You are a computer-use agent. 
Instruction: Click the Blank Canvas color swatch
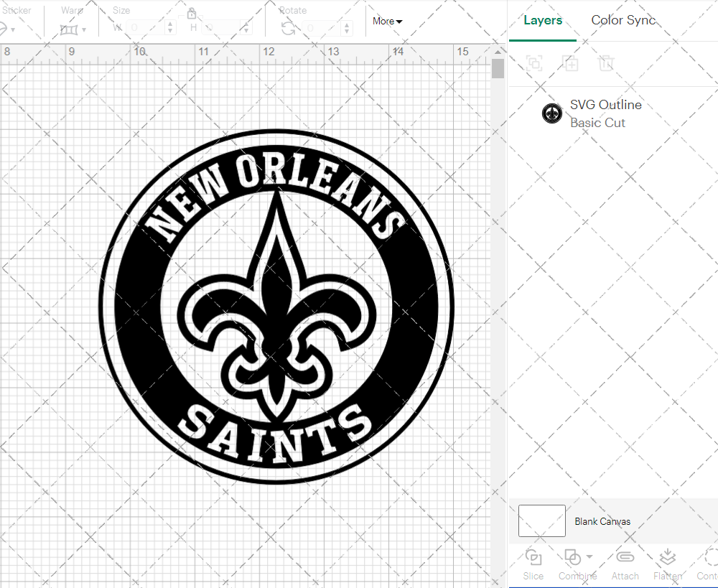coord(542,521)
